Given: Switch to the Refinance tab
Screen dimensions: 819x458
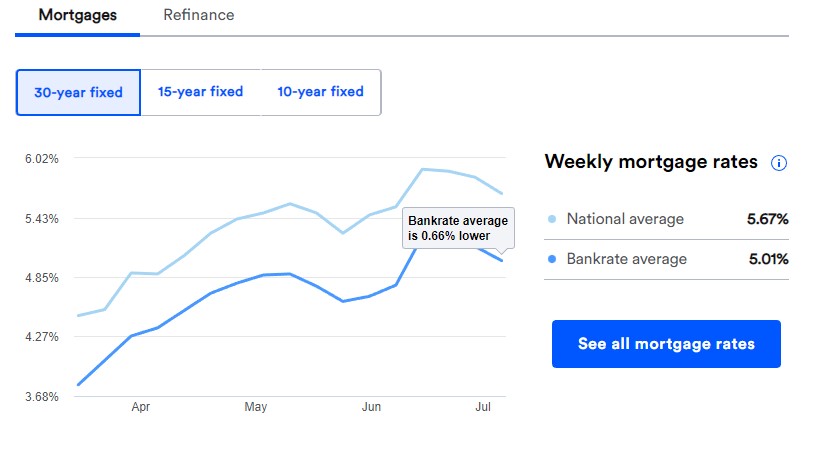Looking at the screenshot, I should (198, 15).
